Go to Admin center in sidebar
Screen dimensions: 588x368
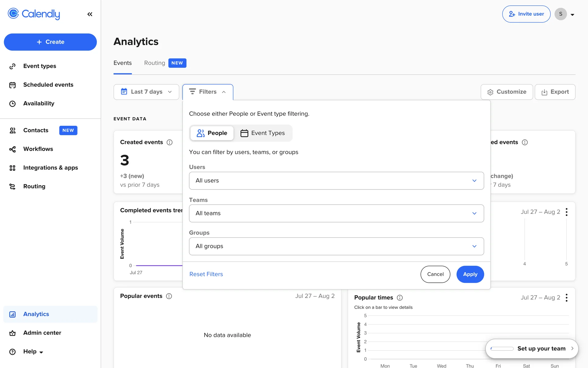tap(42, 333)
